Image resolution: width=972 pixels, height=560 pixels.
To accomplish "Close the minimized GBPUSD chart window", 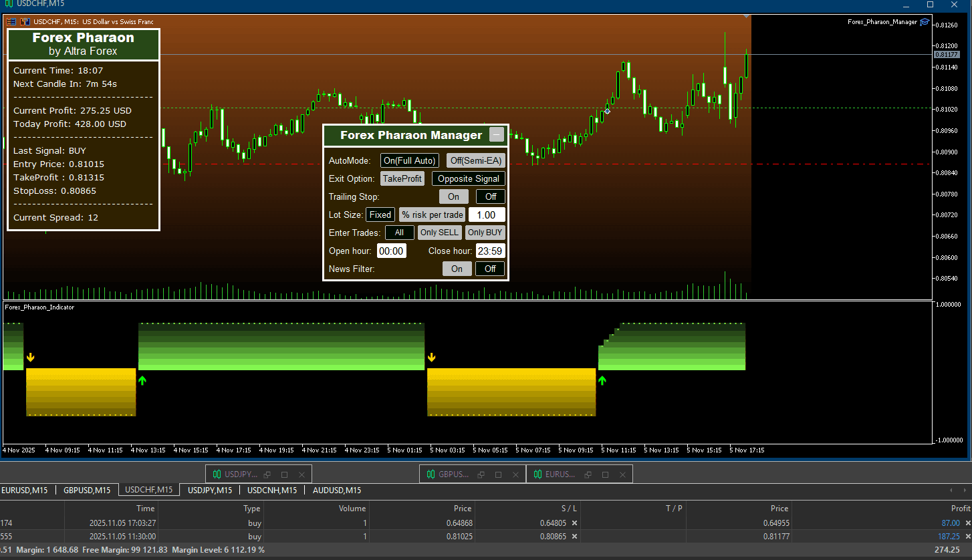I will coord(515,474).
